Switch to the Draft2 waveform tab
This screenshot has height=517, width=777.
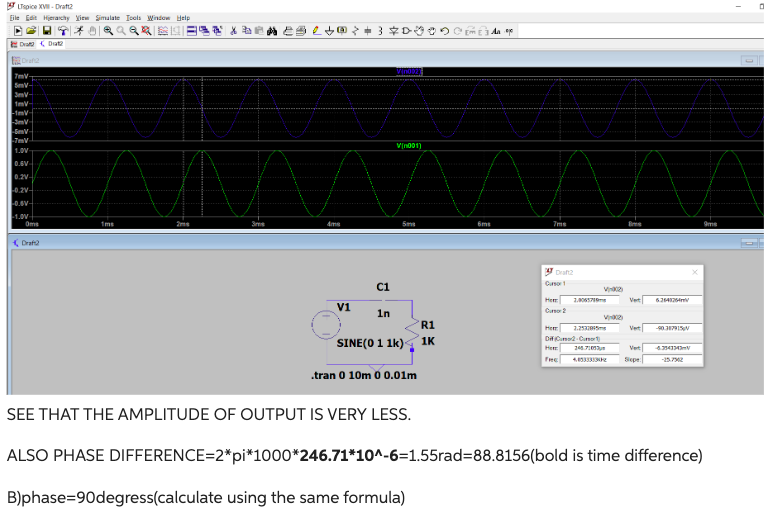pyautogui.click(x=23, y=44)
